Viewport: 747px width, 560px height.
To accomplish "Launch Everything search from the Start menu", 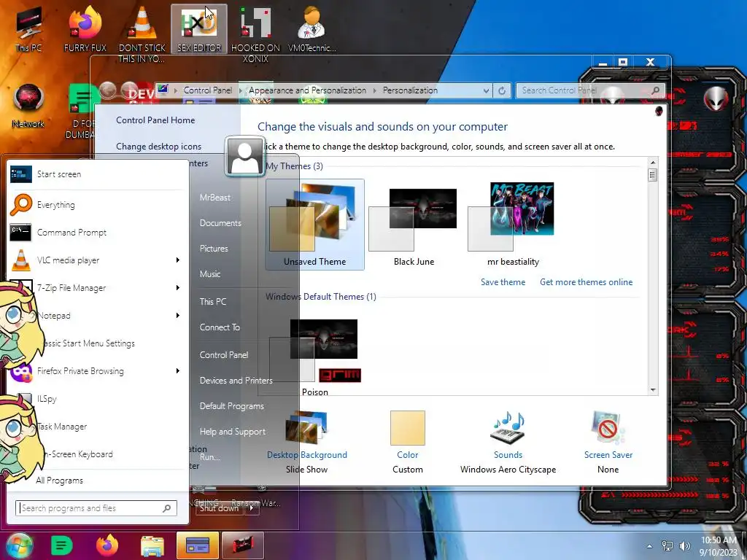I will pos(98,205).
